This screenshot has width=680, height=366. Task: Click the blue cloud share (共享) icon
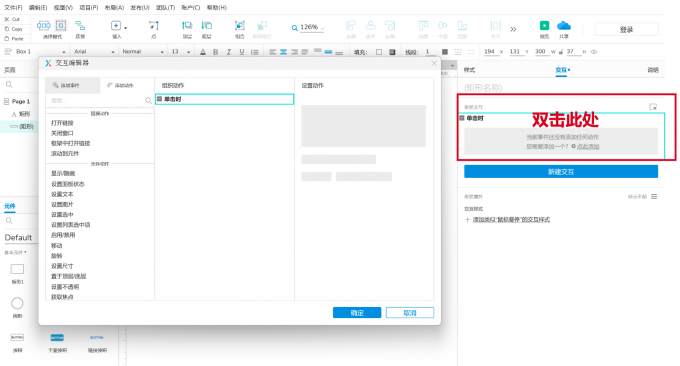coord(564,26)
